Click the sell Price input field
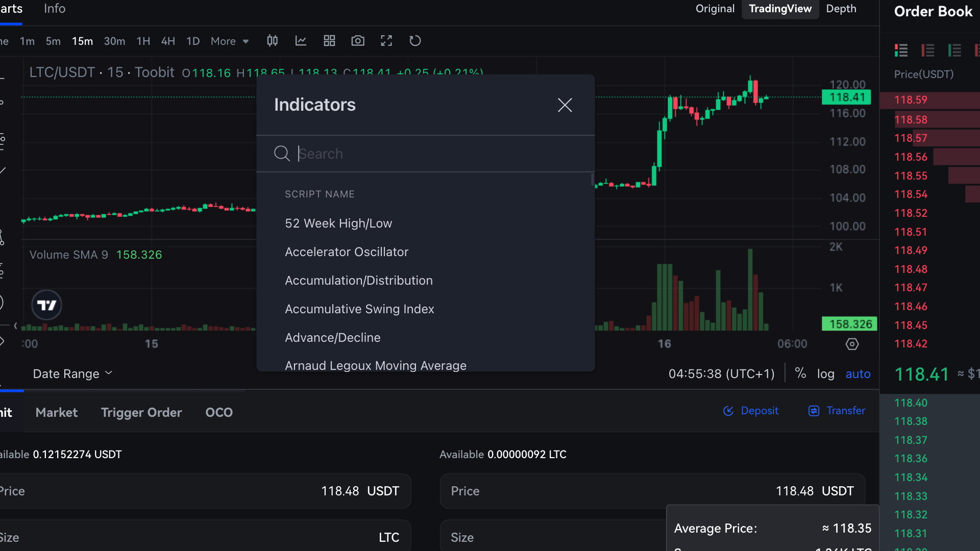This screenshot has width=980, height=551. [652, 491]
